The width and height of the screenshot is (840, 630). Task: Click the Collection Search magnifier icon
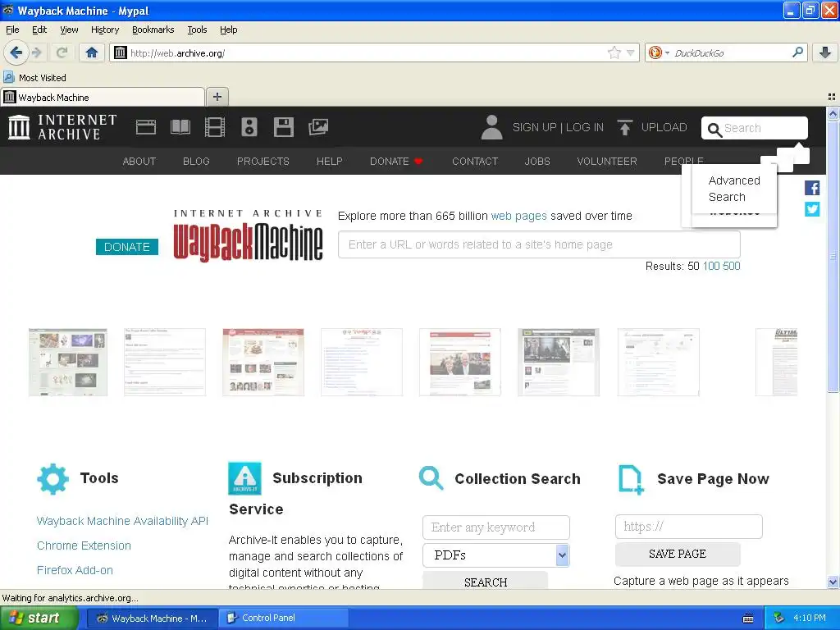431,478
